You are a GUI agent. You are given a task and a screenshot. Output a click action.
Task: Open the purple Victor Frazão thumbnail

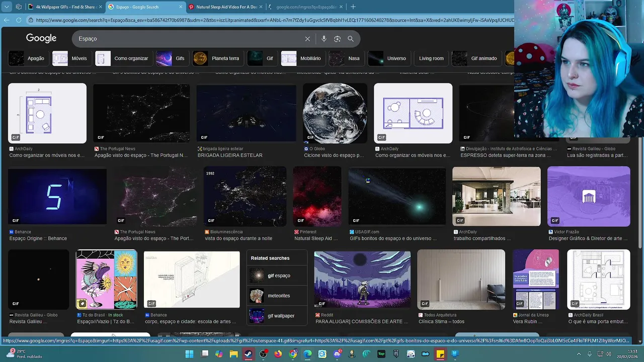[x=589, y=196]
